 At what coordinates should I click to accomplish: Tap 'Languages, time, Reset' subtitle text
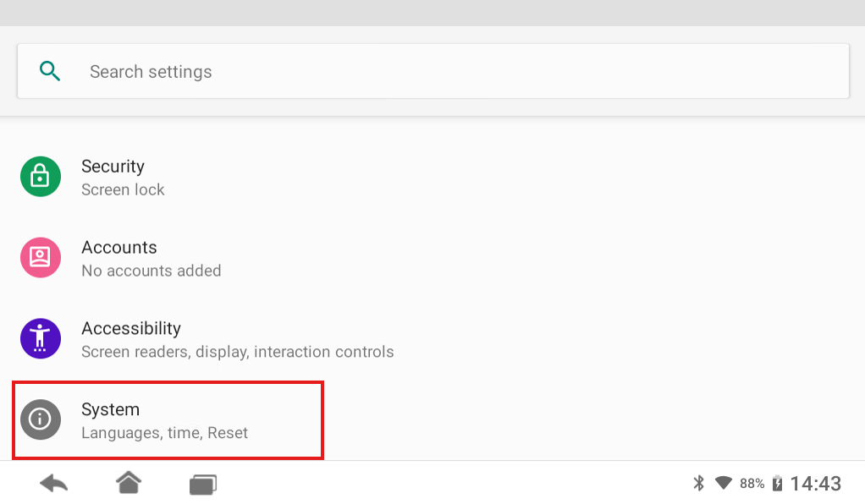164,432
